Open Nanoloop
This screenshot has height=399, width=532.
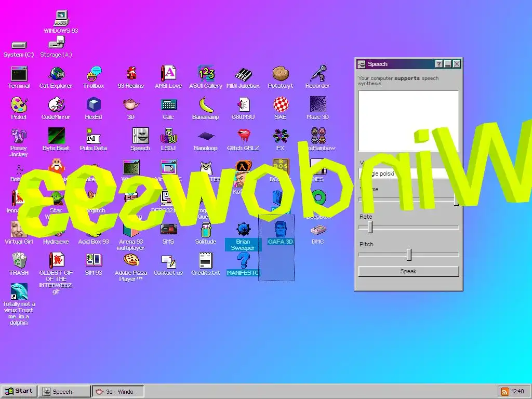click(206, 140)
